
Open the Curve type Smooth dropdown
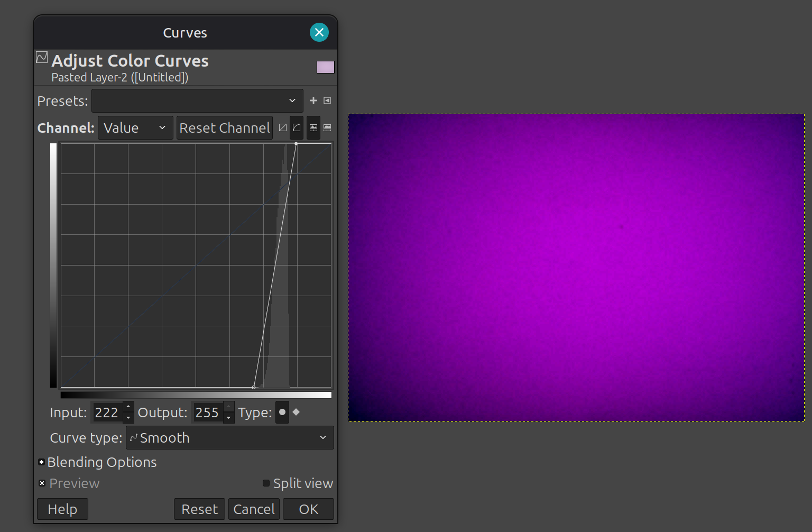coord(230,438)
